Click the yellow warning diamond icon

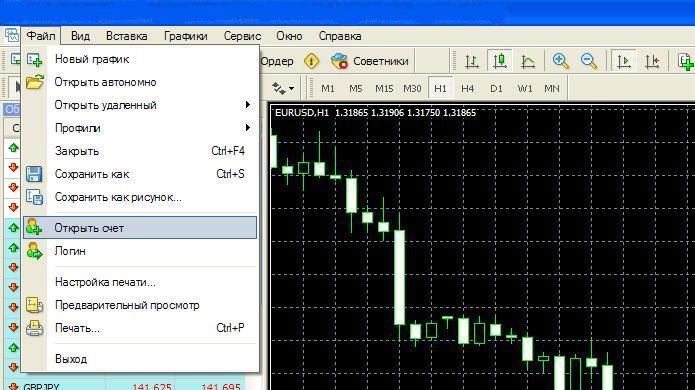312,61
